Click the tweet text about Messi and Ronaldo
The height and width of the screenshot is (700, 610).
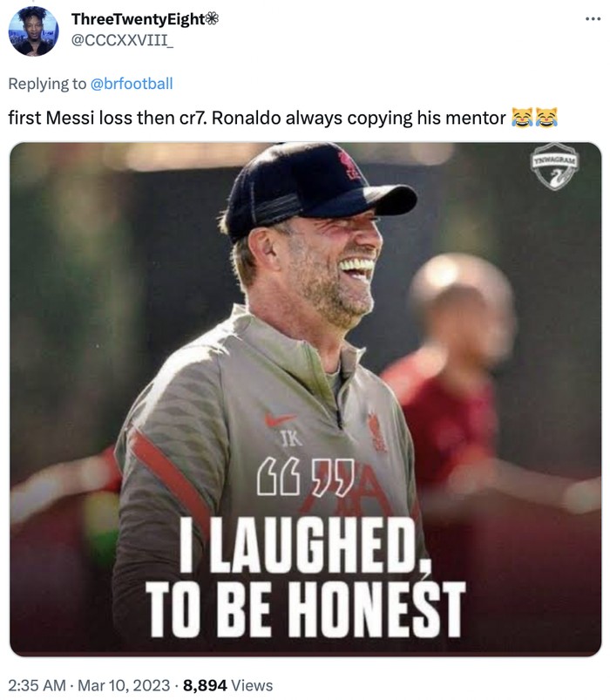pyautogui.click(x=257, y=118)
